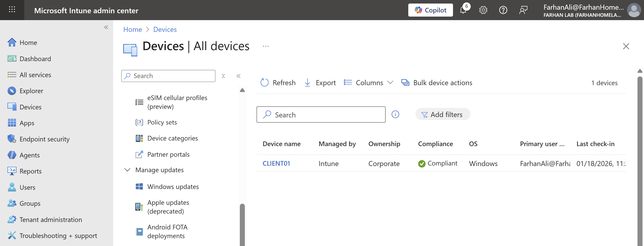Open Bulk device actions
This screenshot has width=644, height=246.
(x=437, y=83)
